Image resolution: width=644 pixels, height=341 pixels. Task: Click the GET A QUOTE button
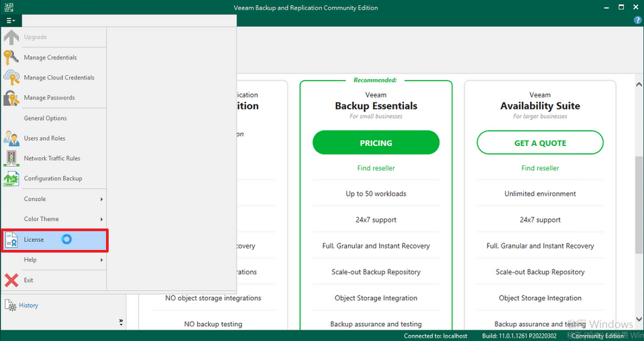[540, 143]
